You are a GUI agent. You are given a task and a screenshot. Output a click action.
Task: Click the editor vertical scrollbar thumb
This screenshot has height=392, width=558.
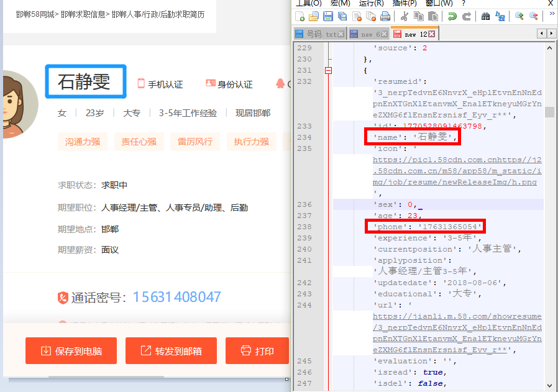pyautogui.click(x=549, y=112)
